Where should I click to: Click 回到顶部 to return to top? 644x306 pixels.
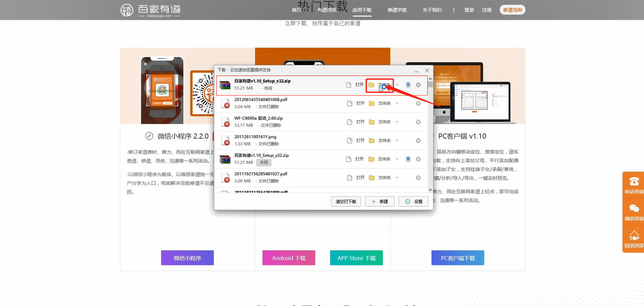point(634,239)
